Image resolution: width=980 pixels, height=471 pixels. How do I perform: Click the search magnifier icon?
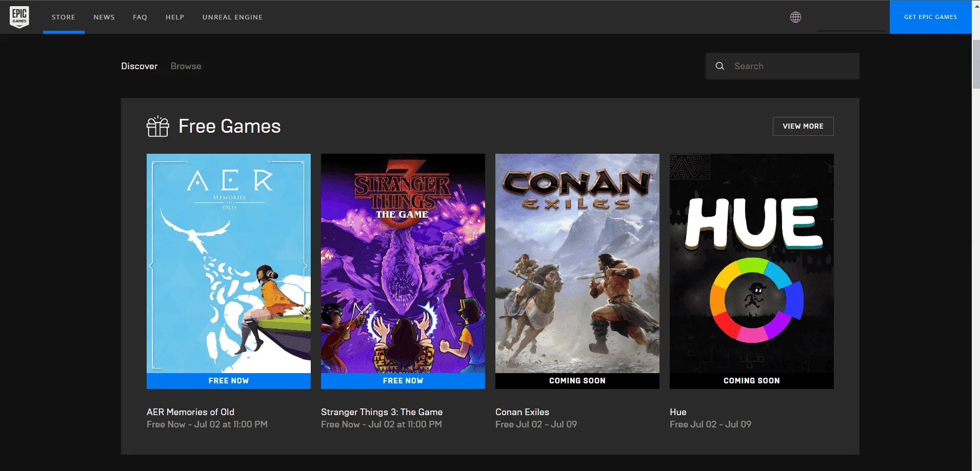(x=720, y=66)
